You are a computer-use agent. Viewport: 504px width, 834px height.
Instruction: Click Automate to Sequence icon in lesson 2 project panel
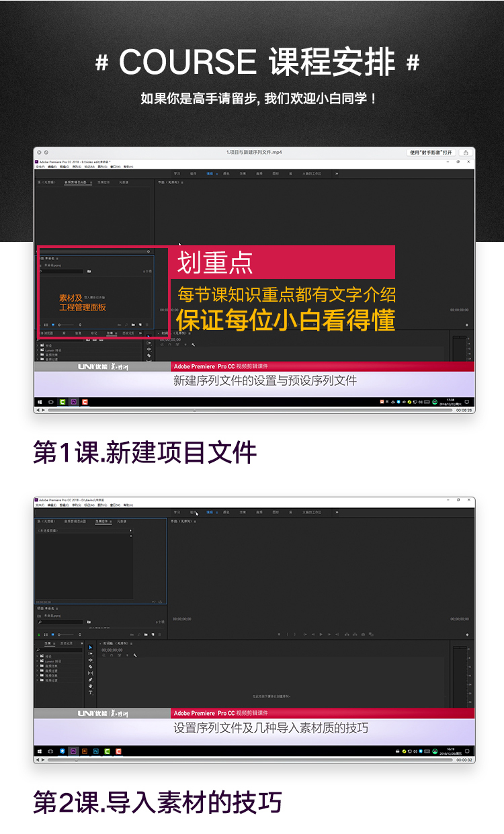coord(132,634)
